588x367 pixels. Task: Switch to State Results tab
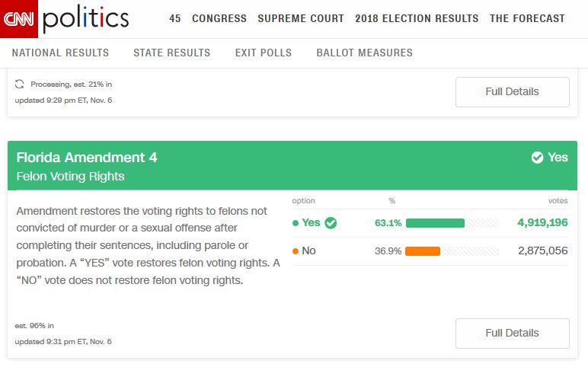tap(171, 53)
